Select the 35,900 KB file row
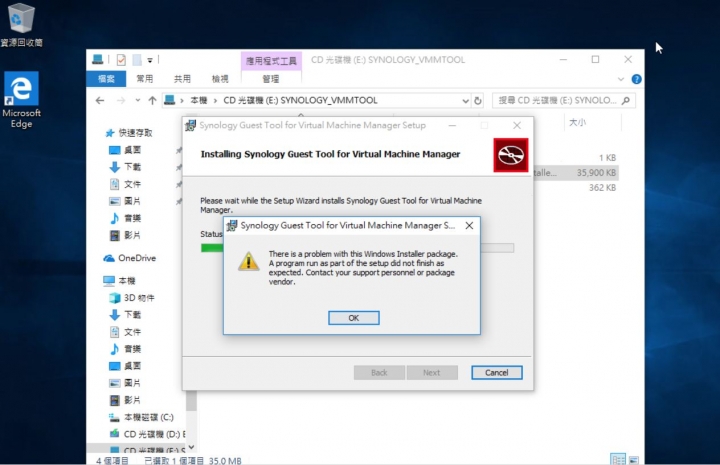Screen dimensions: 720x465 pos(576,173)
